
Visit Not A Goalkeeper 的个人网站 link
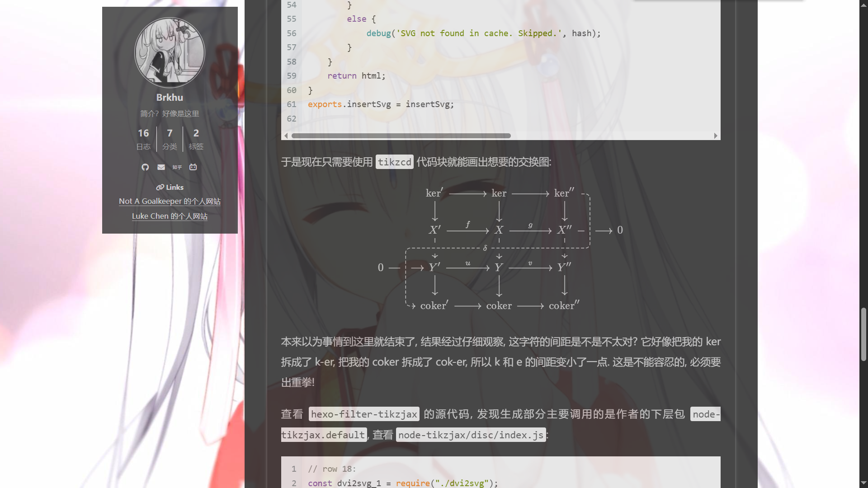[170, 202]
